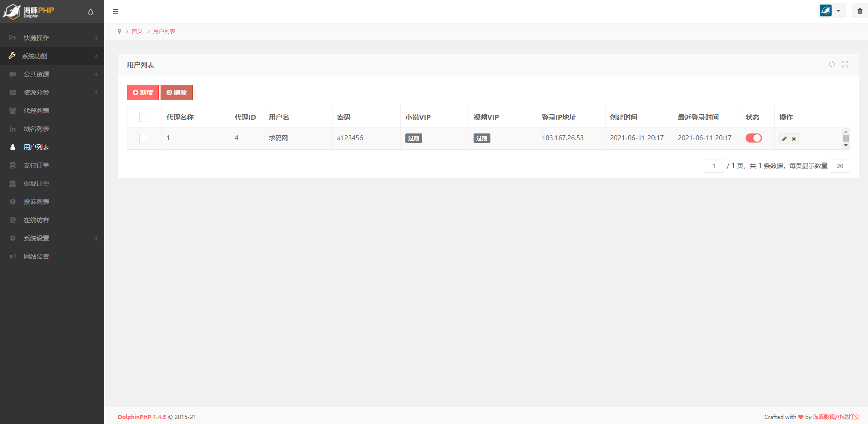868x424 pixels.
Task: Open 支付订单 in the sidebar
Action: (x=36, y=165)
